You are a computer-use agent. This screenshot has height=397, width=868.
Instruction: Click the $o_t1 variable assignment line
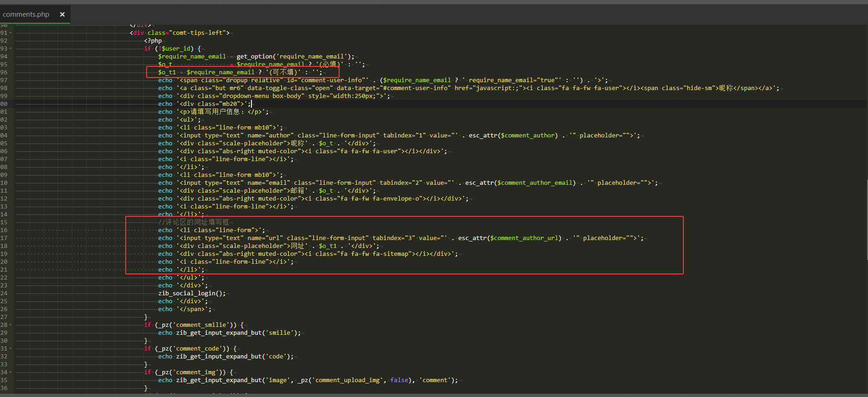click(240, 72)
